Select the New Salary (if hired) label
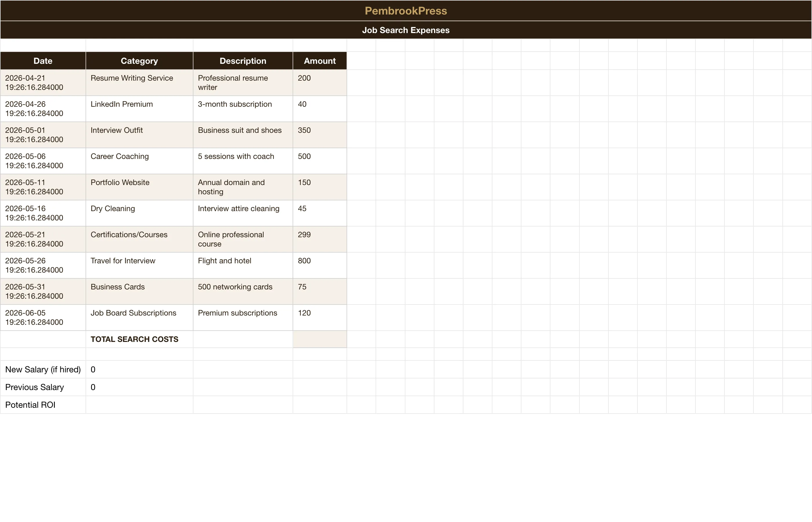The width and height of the screenshot is (812, 522). (x=43, y=369)
